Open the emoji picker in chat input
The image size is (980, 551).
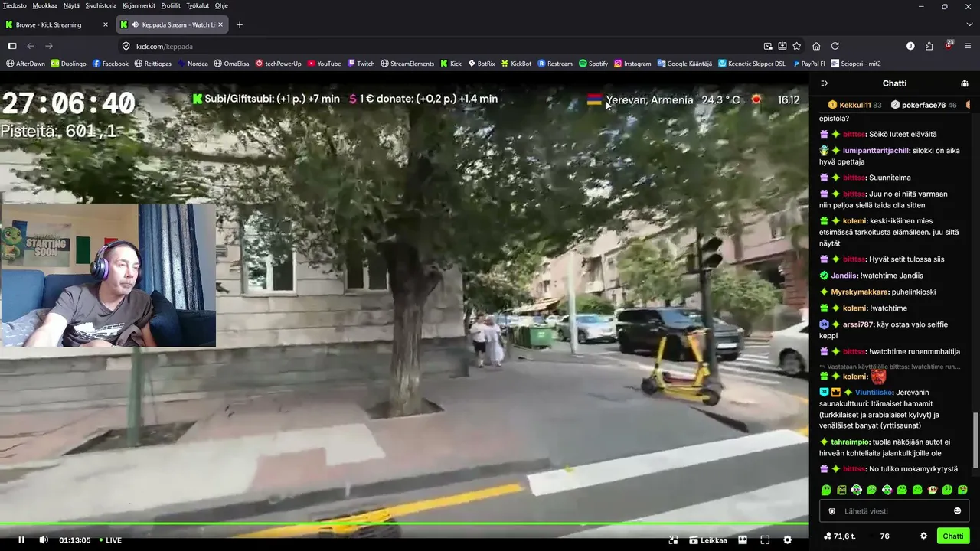[x=957, y=511]
